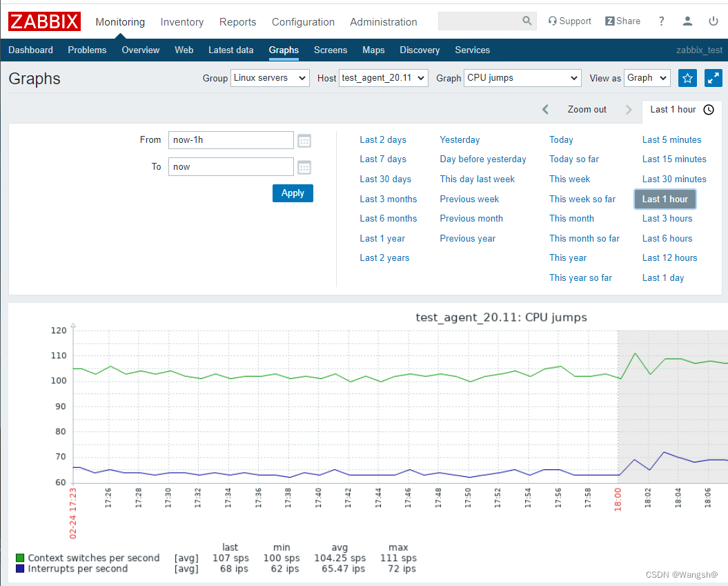728x586 pixels.
Task: Open Latest data submenu
Action: pos(230,50)
